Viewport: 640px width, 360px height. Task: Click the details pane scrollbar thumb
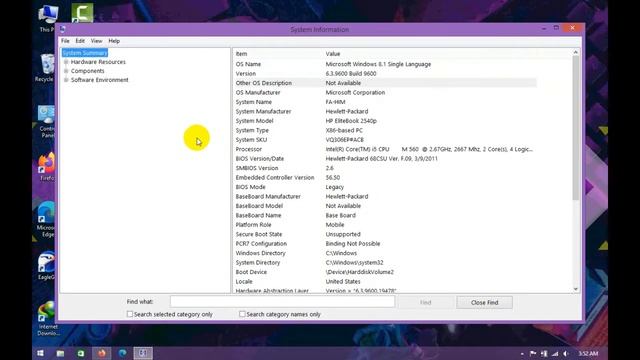[x=576, y=128]
